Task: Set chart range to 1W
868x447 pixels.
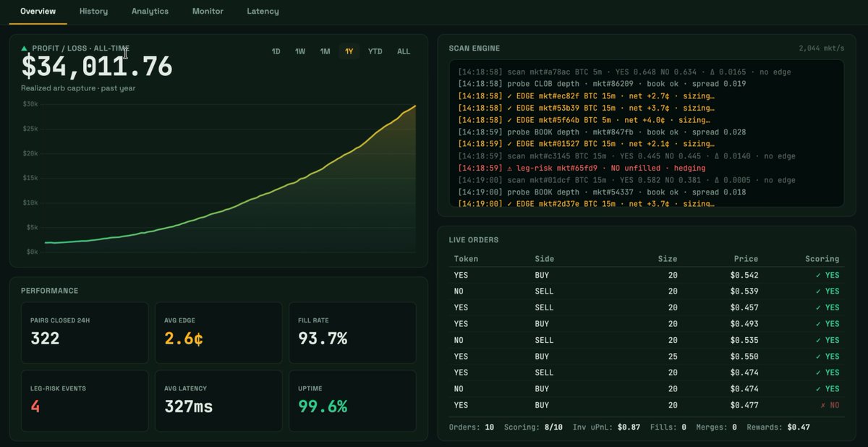Action: click(x=300, y=51)
